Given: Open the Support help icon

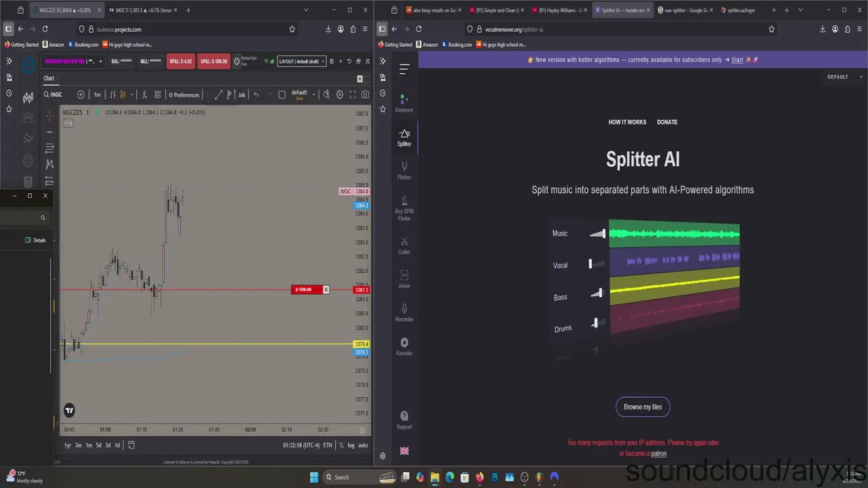Looking at the screenshot, I should (404, 420).
